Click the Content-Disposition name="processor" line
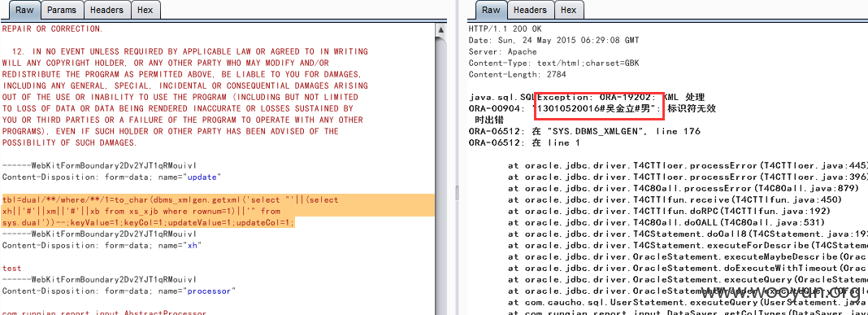Viewport: 868px width, 315px height. pyautogui.click(x=119, y=291)
